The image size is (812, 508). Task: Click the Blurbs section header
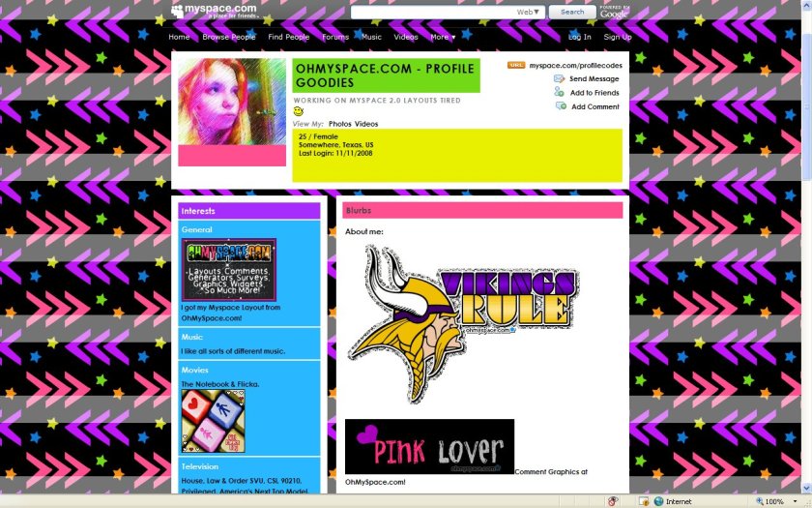482,211
